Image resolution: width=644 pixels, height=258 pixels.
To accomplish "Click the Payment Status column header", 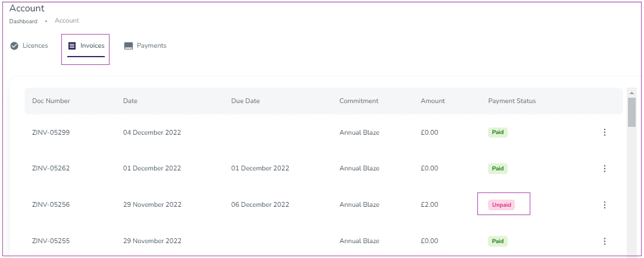I will coord(512,101).
